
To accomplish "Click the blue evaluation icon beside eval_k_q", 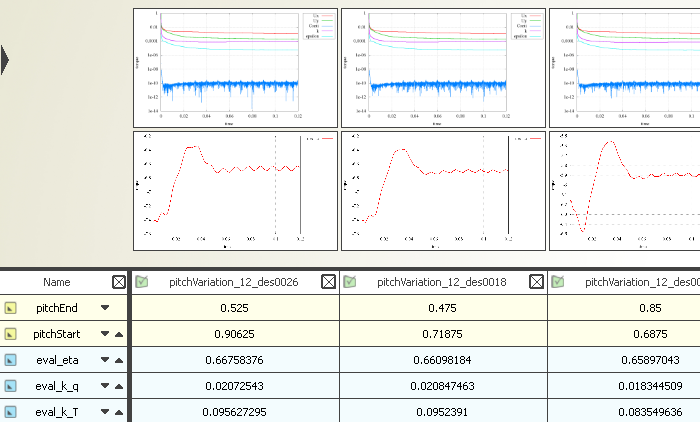I will pyautogui.click(x=10, y=385).
